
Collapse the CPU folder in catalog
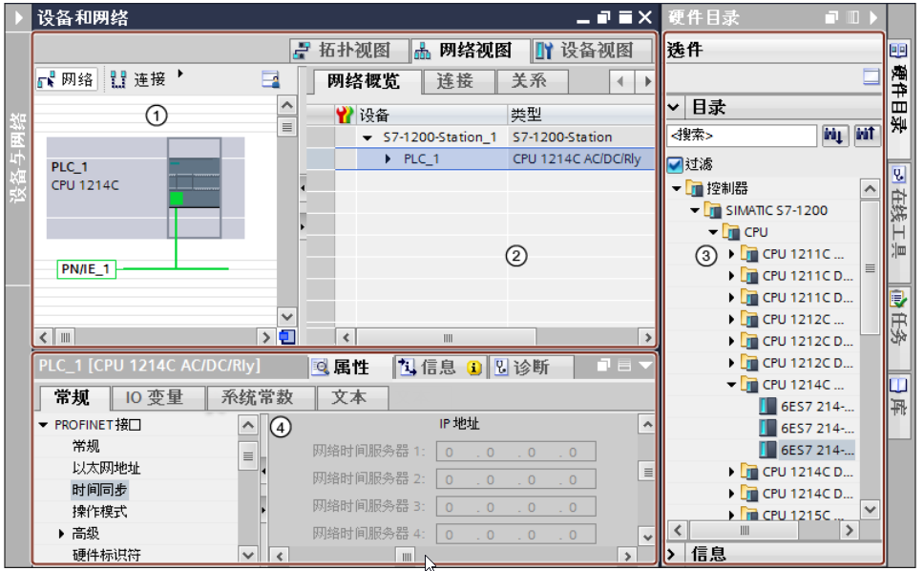713,232
